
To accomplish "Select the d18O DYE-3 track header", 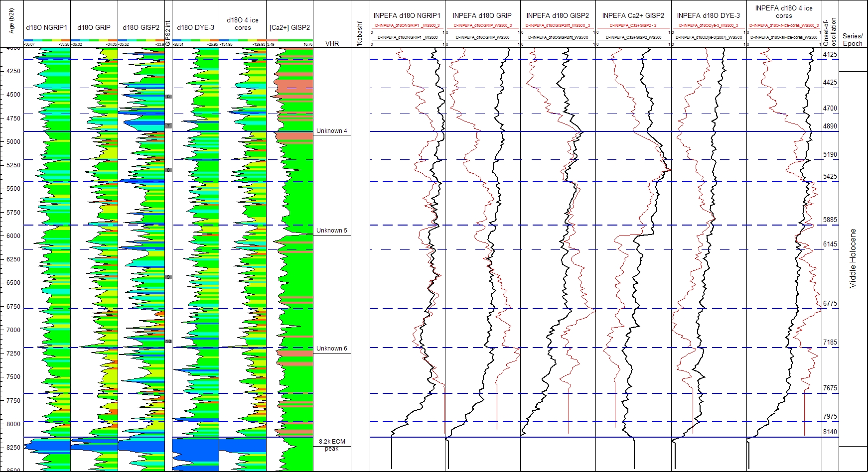I will 195,27.
